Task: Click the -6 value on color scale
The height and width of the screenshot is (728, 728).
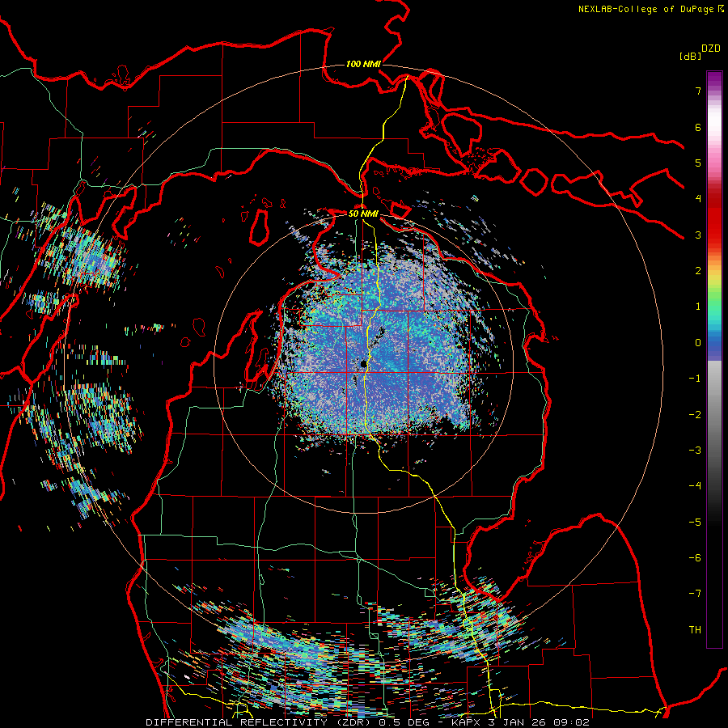Action: click(695, 558)
